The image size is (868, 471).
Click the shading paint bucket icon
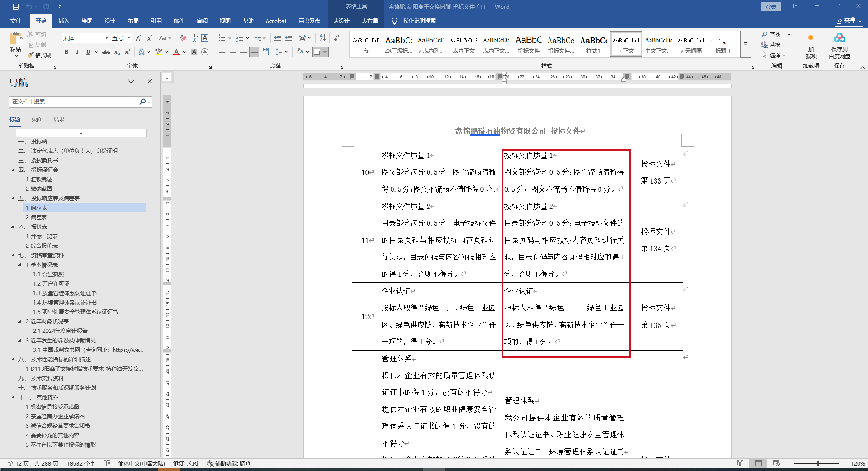pyautogui.click(x=300, y=52)
